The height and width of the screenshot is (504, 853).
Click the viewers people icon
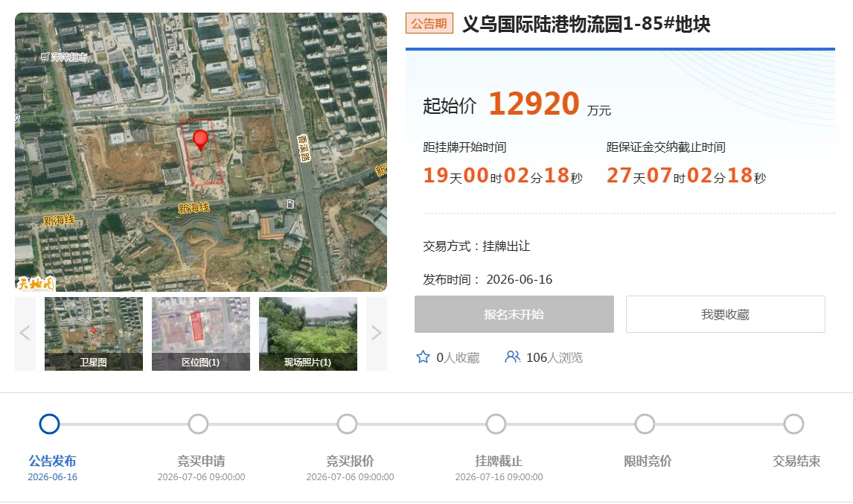pos(512,357)
